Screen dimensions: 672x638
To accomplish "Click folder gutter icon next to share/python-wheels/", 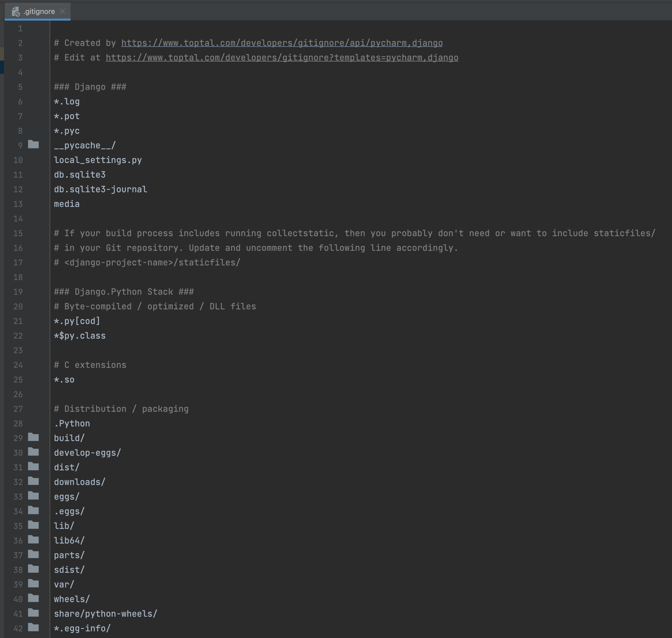I will coord(33,613).
